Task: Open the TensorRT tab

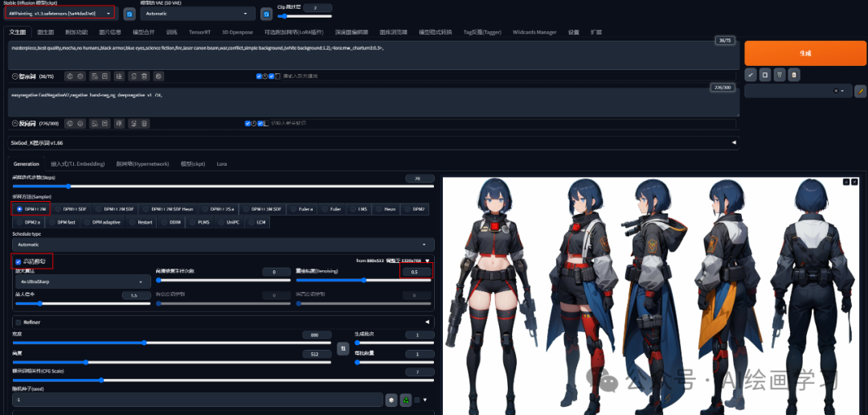Action: 199,32
